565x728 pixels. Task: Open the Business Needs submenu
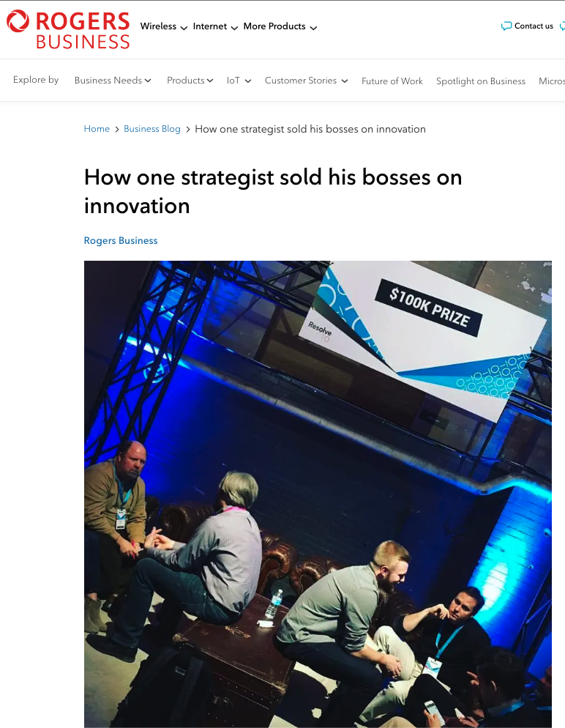point(113,81)
